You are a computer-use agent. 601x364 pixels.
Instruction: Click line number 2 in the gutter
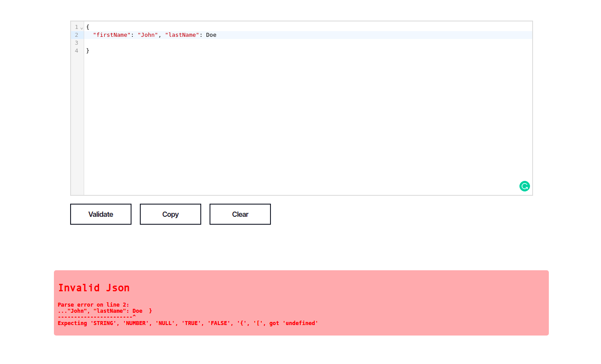point(76,35)
